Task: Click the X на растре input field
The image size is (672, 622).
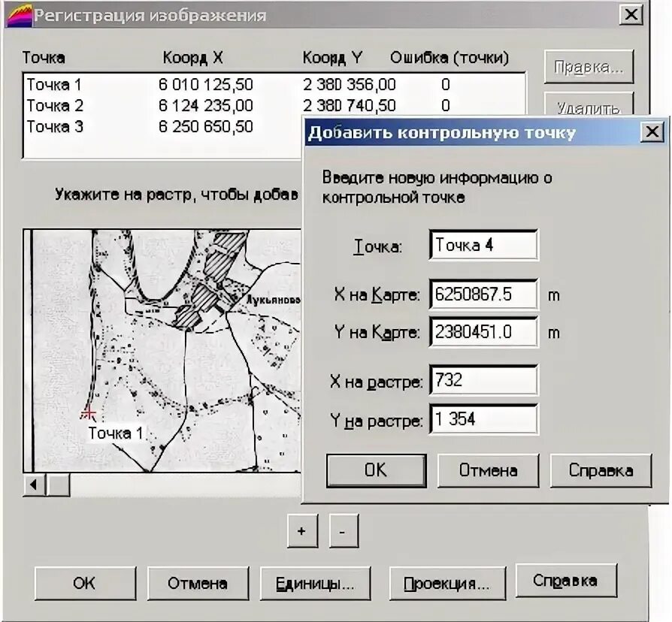Action: [483, 380]
